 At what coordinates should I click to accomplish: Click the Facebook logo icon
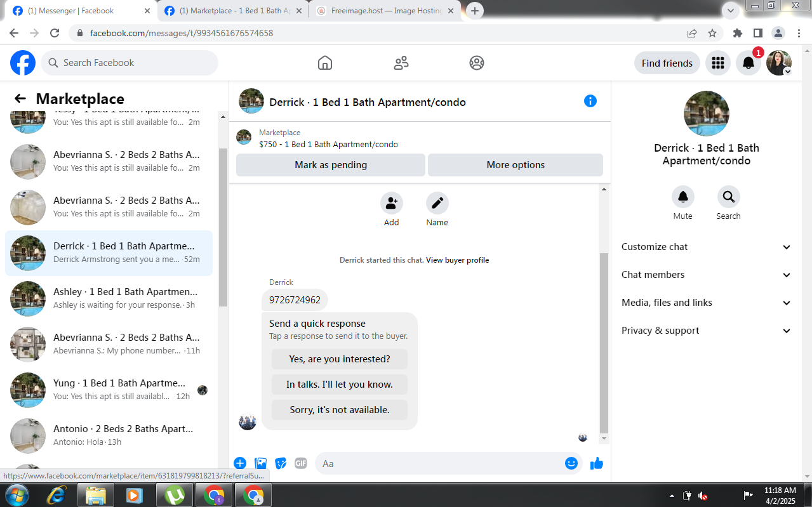(23, 63)
